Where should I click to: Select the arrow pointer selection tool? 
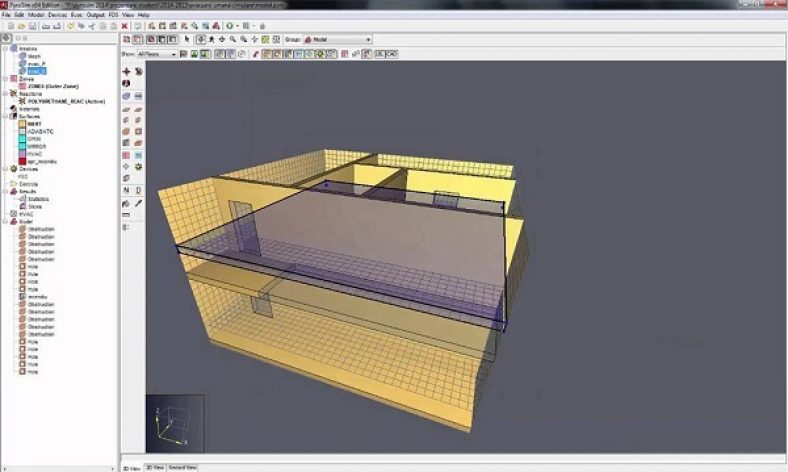coord(187,39)
